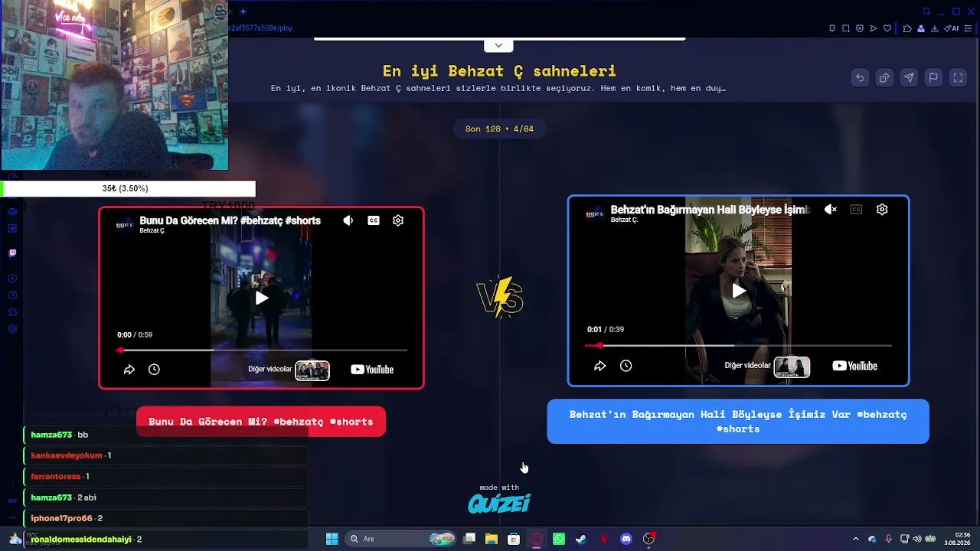Open the browser AI assistant
The image size is (980, 551).
pos(952,28)
